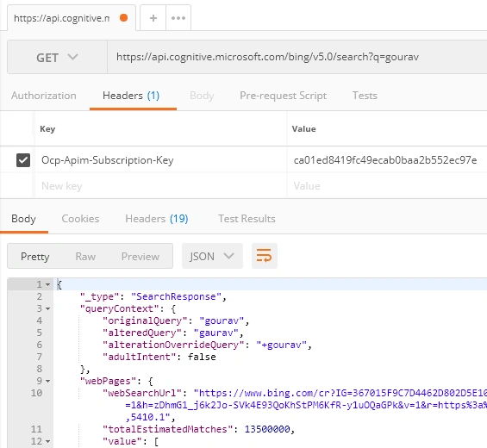Click the New key header field
The image size is (487, 448).
[x=161, y=186]
